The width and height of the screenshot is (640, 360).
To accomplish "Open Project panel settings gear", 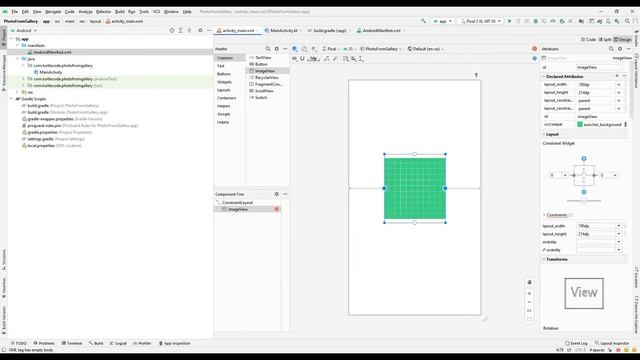I will pyautogui.click(x=200, y=30).
